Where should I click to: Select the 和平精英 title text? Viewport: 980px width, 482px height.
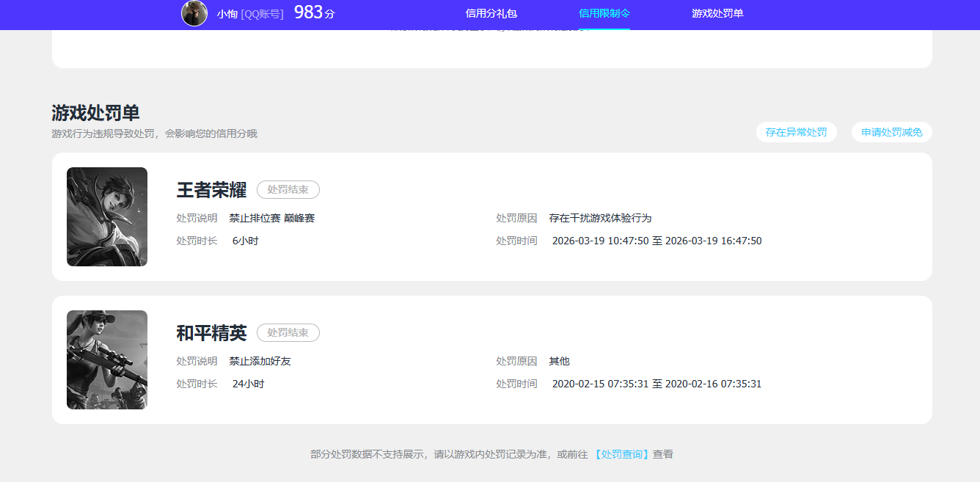point(211,333)
